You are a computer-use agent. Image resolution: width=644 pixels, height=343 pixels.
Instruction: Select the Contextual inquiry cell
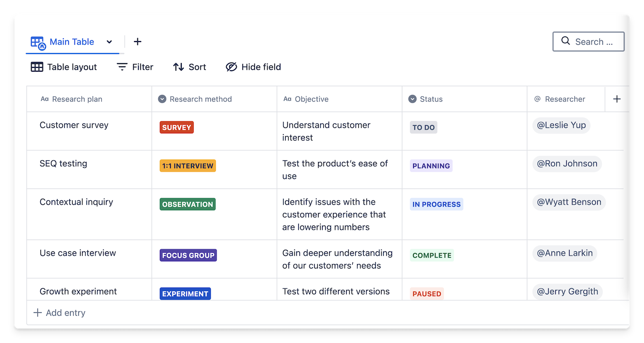coord(76,202)
